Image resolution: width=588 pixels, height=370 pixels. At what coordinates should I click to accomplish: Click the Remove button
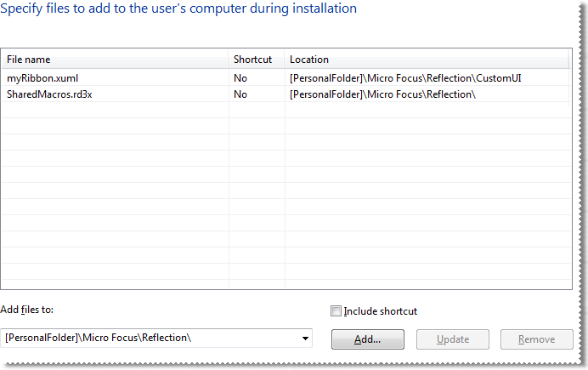point(536,339)
